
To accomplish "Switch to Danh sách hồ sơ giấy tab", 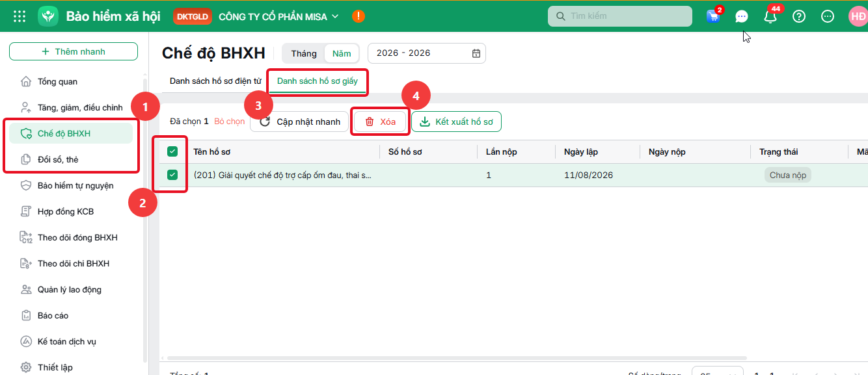I will (x=318, y=81).
